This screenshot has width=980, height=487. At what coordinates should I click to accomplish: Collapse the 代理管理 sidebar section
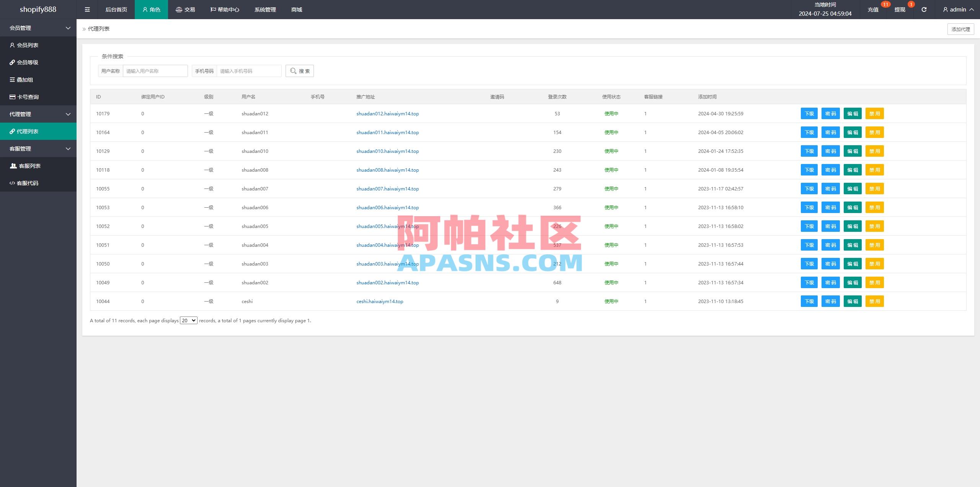(x=38, y=114)
